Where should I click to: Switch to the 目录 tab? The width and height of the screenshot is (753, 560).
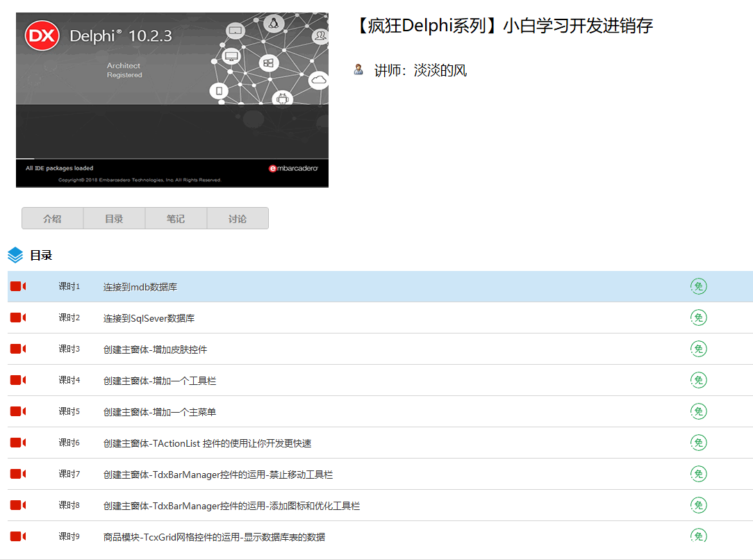(x=115, y=219)
